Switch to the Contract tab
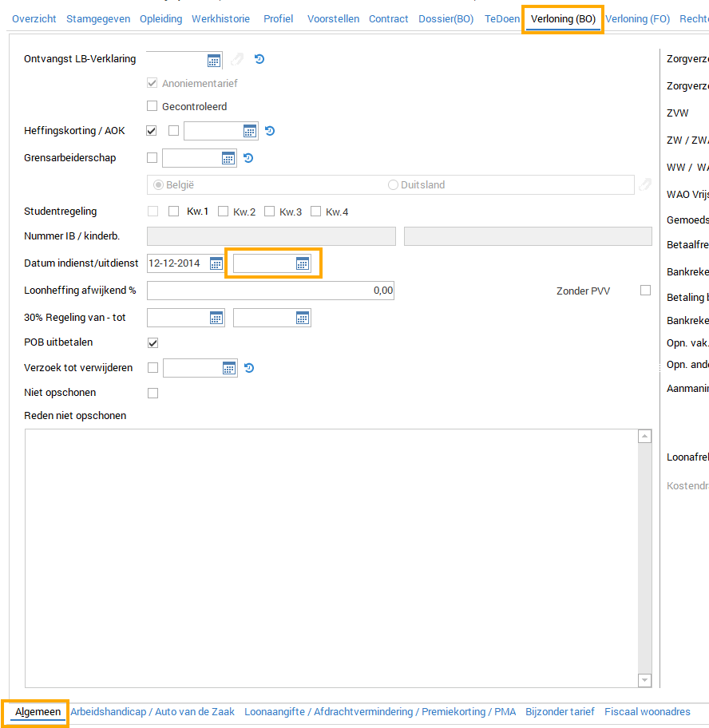The image size is (709, 728). tap(388, 19)
